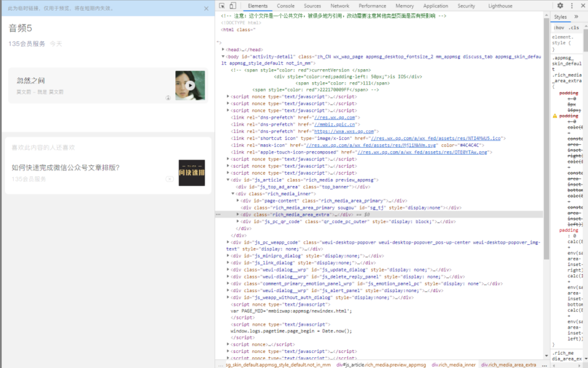
Task: Expand the js_pc_qr_code div node
Action: (238, 221)
